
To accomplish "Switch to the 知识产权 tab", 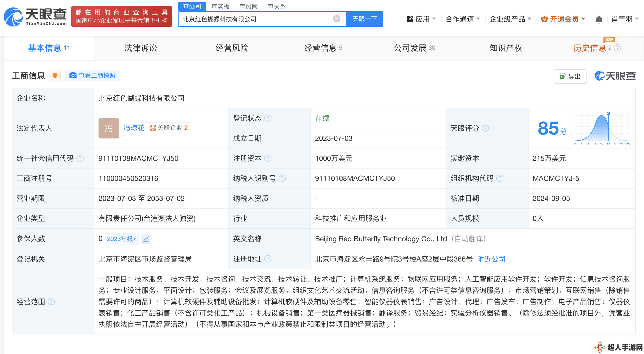I will click(506, 48).
